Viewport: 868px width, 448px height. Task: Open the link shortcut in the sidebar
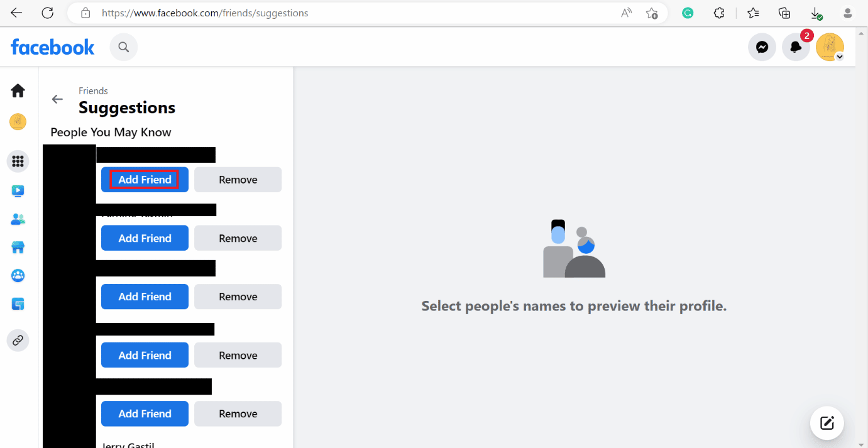[17, 340]
